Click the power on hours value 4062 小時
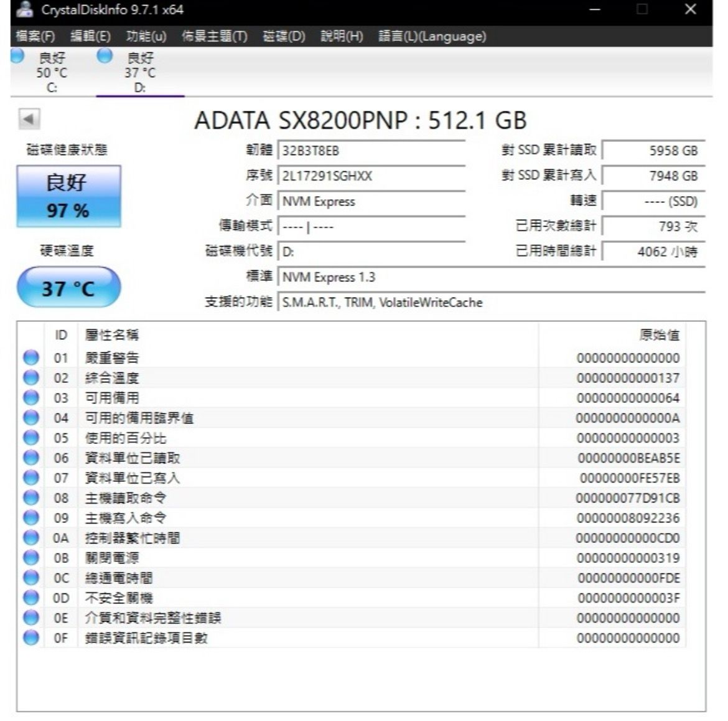The width and height of the screenshot is (728, 721). click(654, 252)
